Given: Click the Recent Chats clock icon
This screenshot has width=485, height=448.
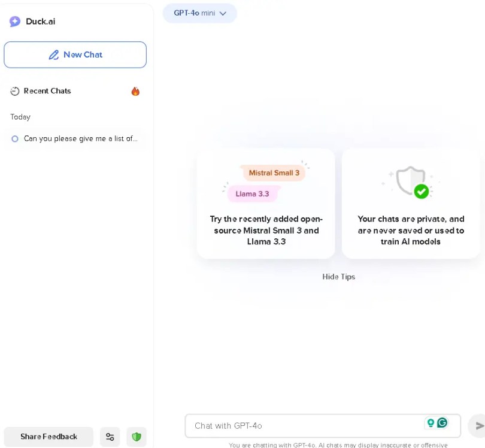Looking at the screenshot, I should click(x=14, y=91).
